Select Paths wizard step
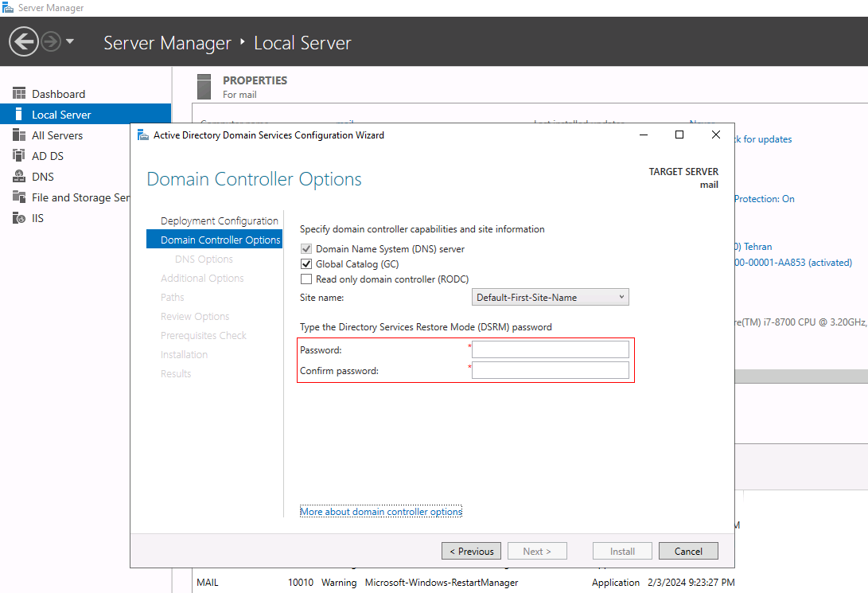The height and width of the screenshot is (593, 868). click(x=172, y=298)
